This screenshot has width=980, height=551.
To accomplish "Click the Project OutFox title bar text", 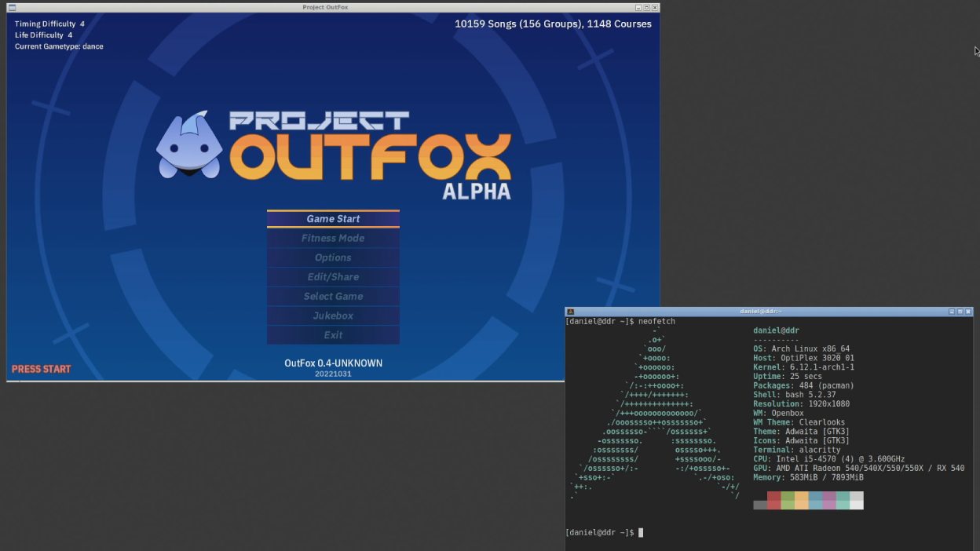I will [x=325, y=7].
